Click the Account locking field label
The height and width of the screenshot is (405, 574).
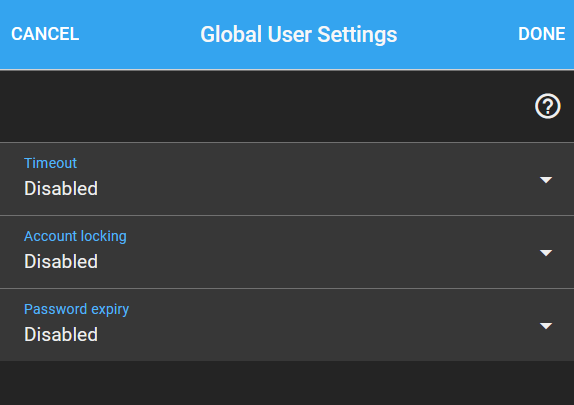click(75, 236)
